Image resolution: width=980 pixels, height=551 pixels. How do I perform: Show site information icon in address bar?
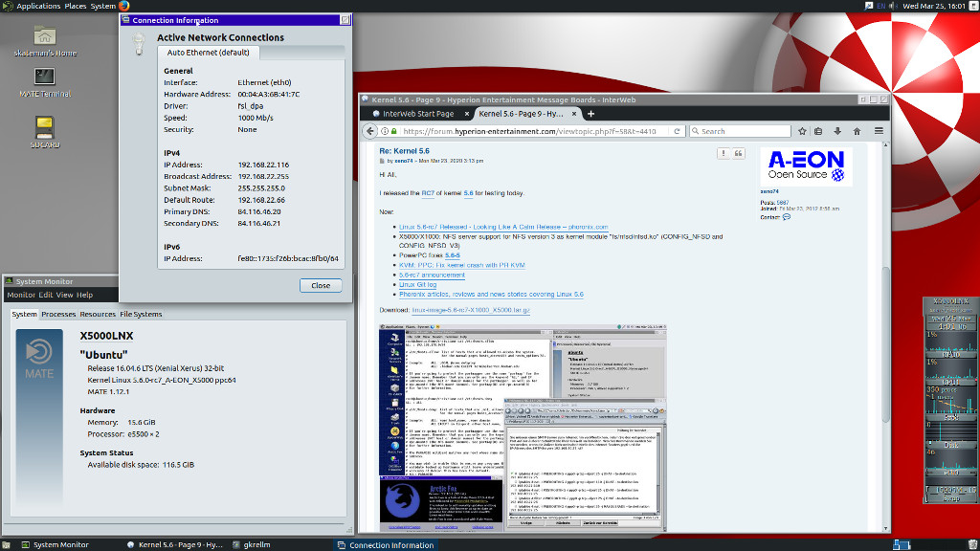[x=385, y=131]
